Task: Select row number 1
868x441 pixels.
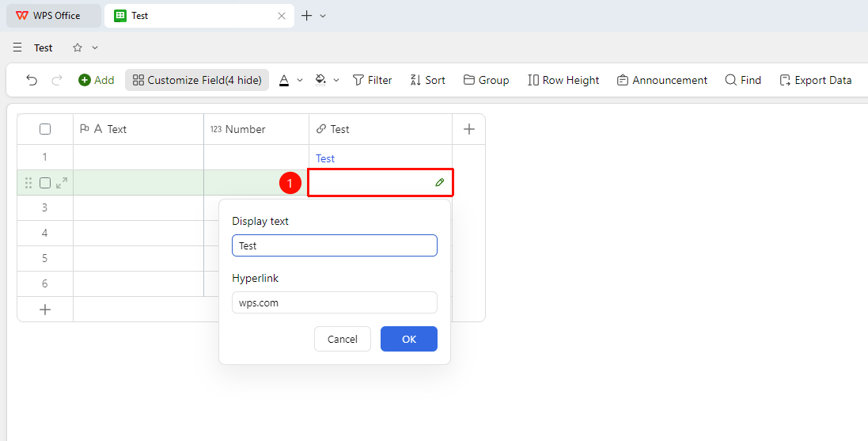Action: pyautogui.click(x=45, y=158)
